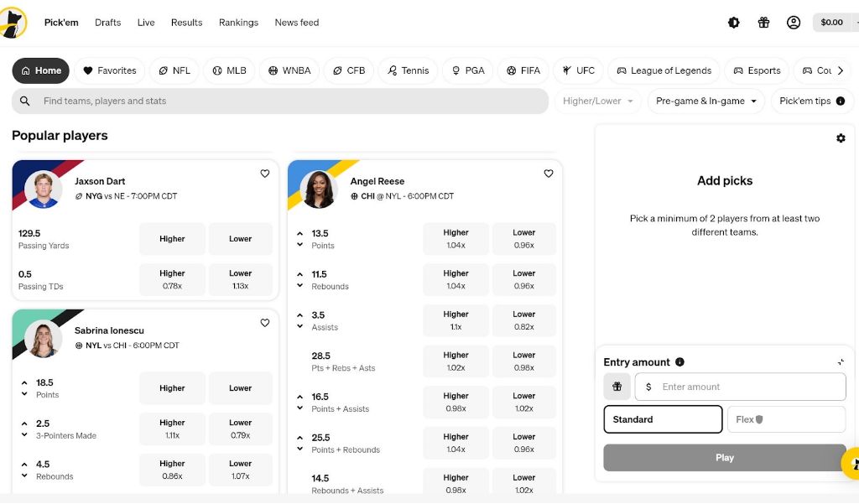The width and height of the screenshot is (859, 504).
Task: Open settings gear on the Add picks panel
Action: (841, 138)
